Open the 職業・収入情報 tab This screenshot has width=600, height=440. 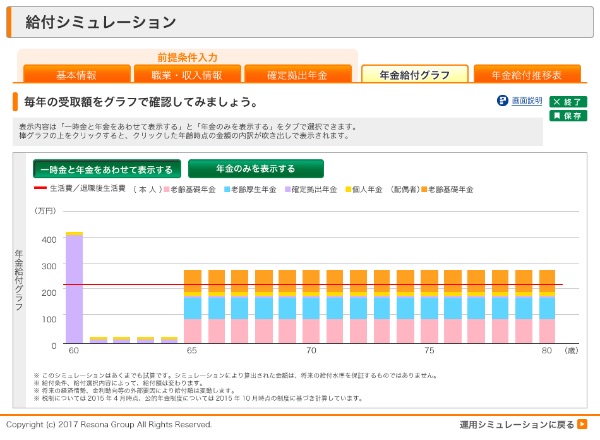point(187,75)
